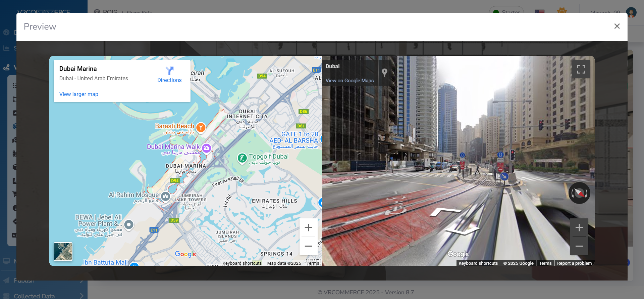Zoom in on Street View
This screenshot has width=644, height=299.
[579, 228]
